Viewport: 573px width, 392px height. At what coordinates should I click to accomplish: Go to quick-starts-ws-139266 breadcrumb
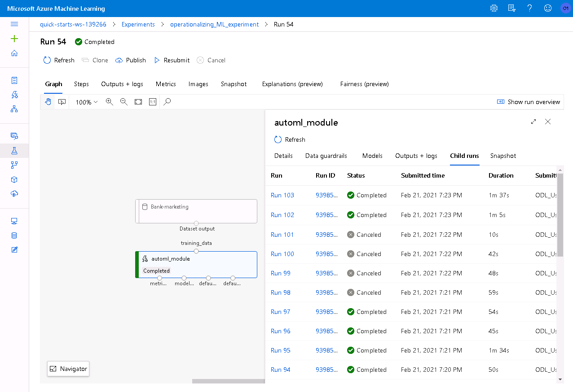[73, 24]
